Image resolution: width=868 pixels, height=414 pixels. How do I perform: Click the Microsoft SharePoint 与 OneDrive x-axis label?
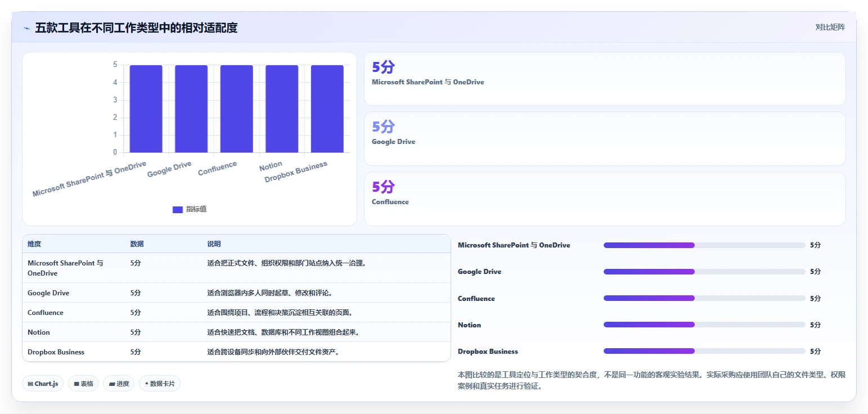click(89, 179)
